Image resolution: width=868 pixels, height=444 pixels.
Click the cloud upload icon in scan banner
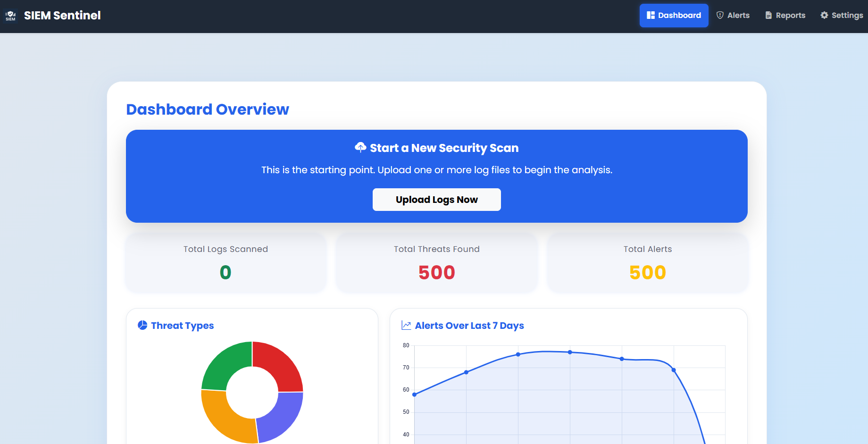point(360,147)
